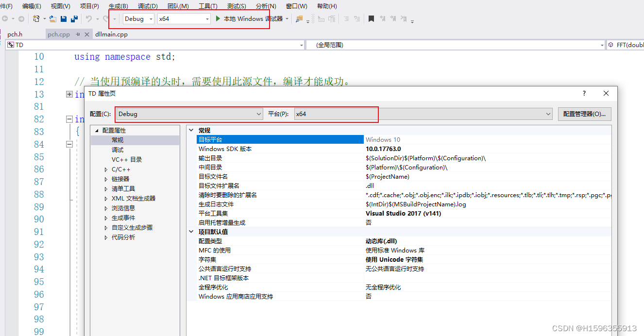Click the help question mark in the dialog
The width and height of the screenshot is (644, 336).
click(x=584, y=93)
